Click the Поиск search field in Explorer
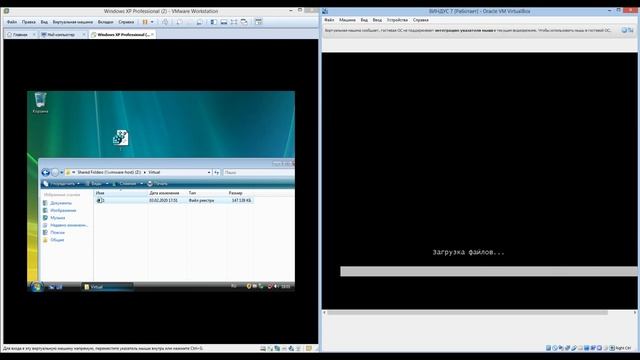The width and height of the screenshot is (640, 360). pyautogui.click(x=258, y=173)
